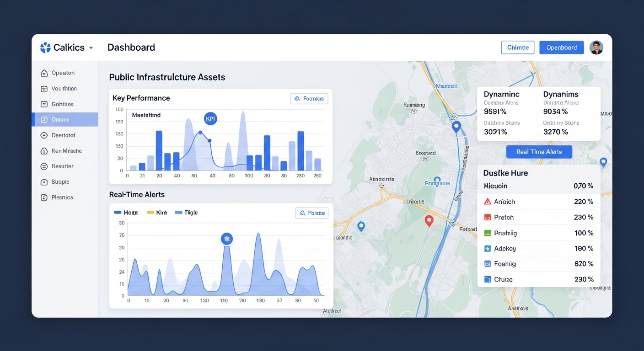Click the Pnahiig green icon
Image resolution: width=644 pixels, height=351 pixels.
click(x=487, y=233)
